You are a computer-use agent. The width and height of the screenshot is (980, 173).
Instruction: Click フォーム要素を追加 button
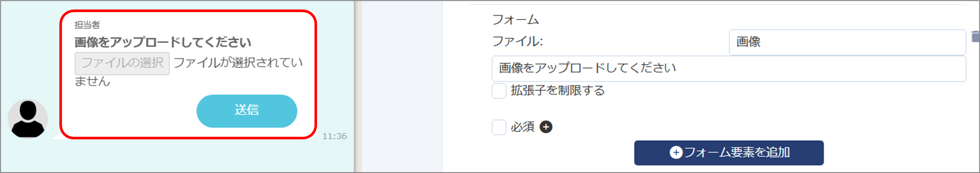pyautogui.click(x=729, y=153)
